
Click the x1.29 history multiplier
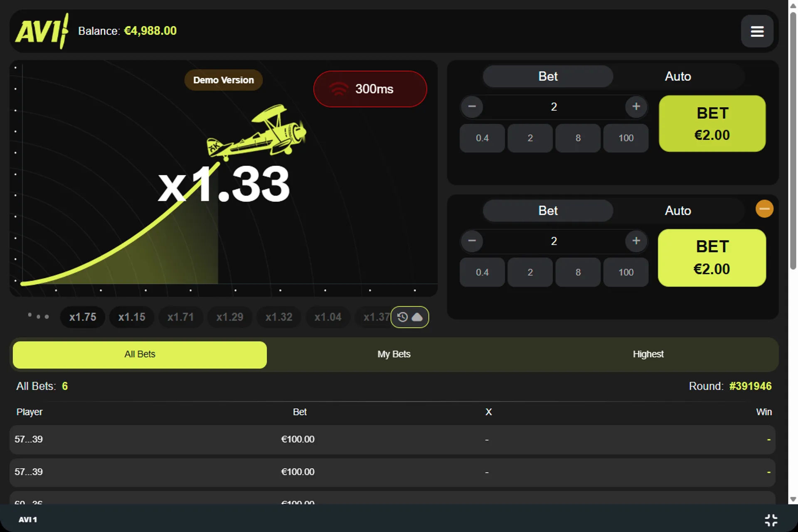click(230, 317)
